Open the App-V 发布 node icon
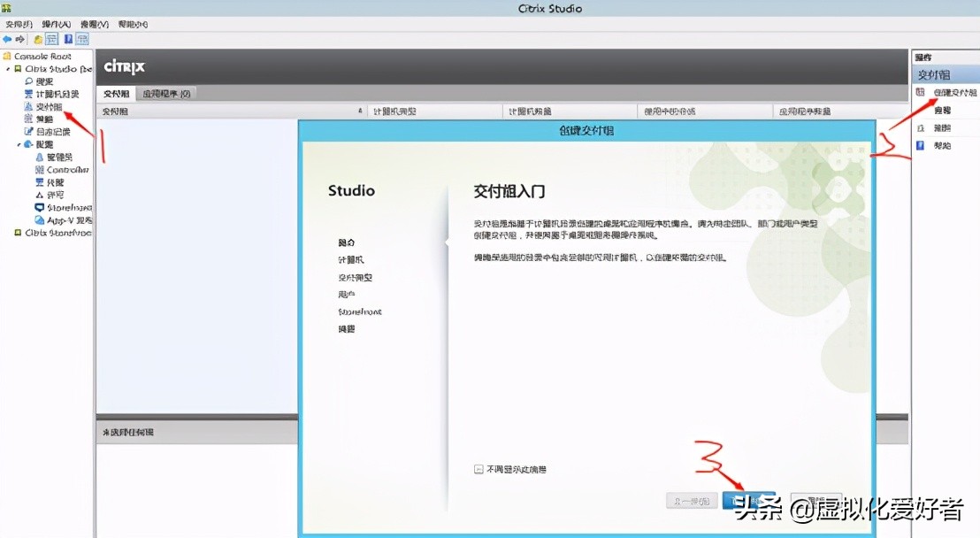 (x=40, y=220)
